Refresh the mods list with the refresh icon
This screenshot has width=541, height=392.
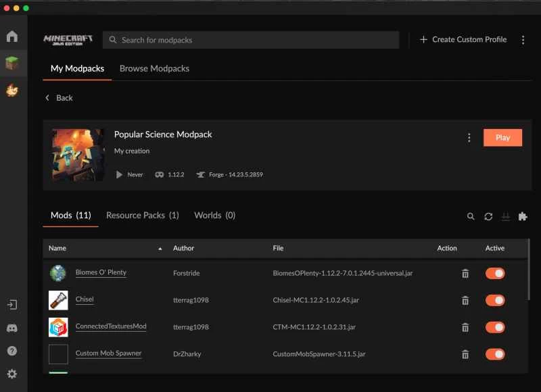pyautogui.click(x=488, y=216)
